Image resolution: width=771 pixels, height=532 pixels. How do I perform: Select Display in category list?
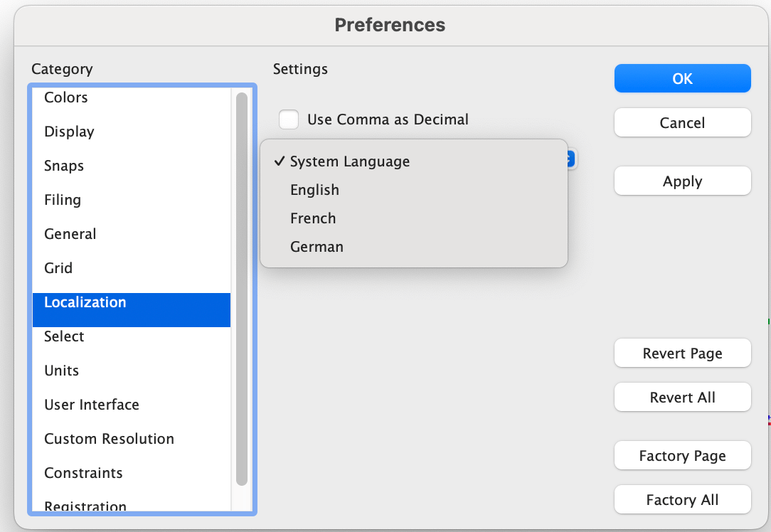coord(69,132)
